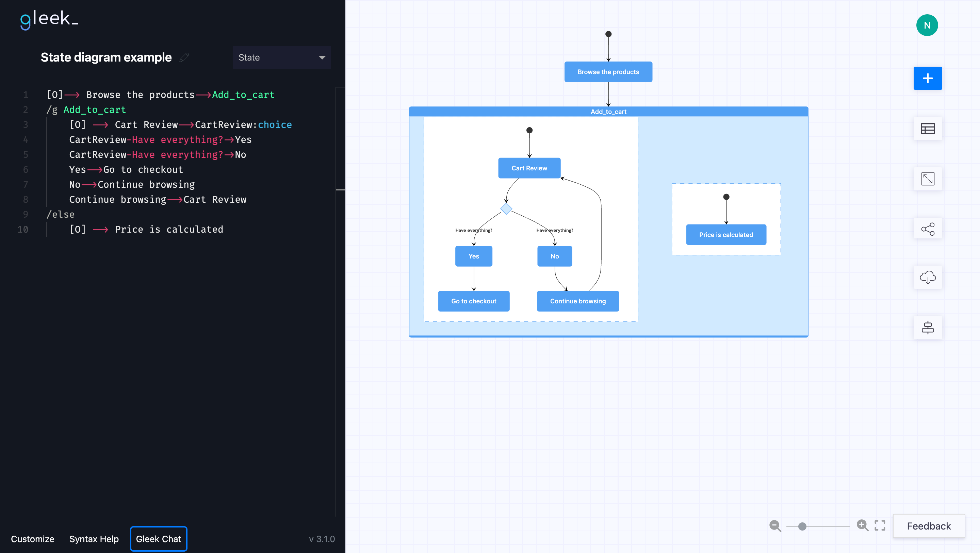This screenshot has height=553, width=980.
Task: Select the Add_to_cart group header
Action: [608, 112]
